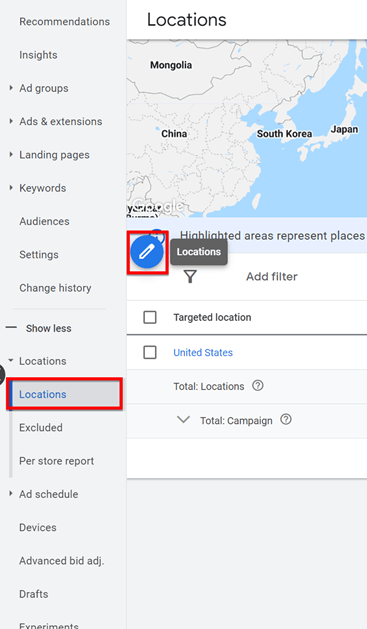Collapse menu with Show less

[39, 328]
